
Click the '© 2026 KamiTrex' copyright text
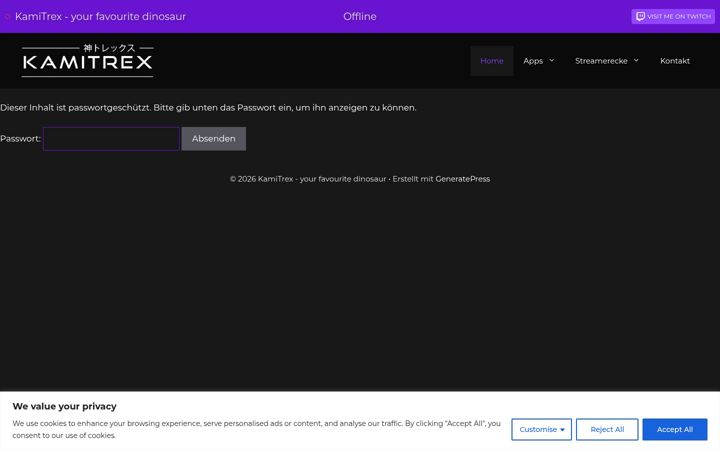pyautogui.click(x=262, y=179)
